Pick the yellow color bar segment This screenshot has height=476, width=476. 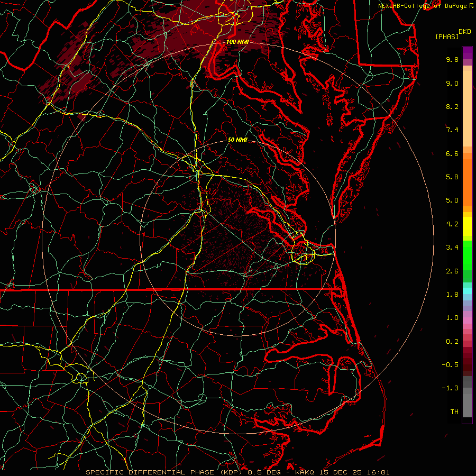467,226
